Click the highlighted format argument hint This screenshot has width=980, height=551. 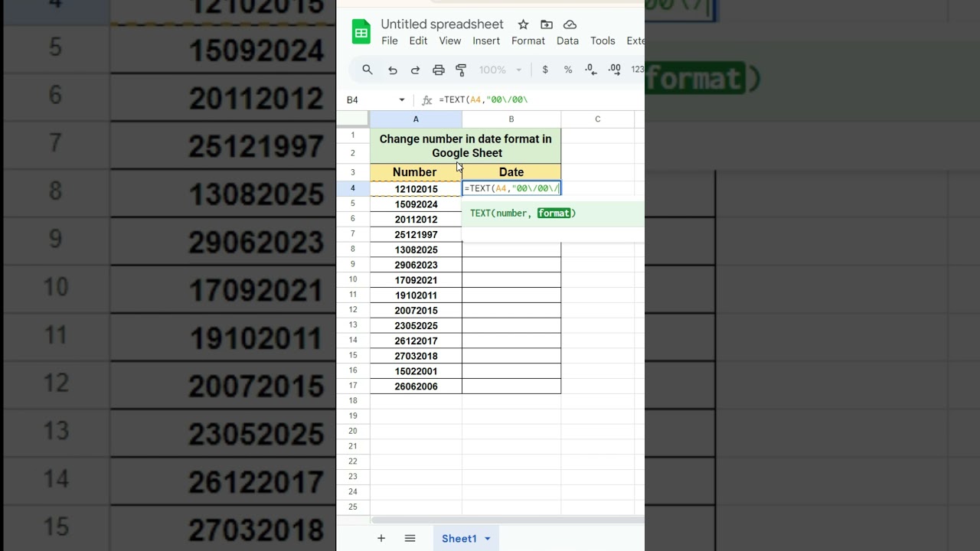tap(554, 214)
